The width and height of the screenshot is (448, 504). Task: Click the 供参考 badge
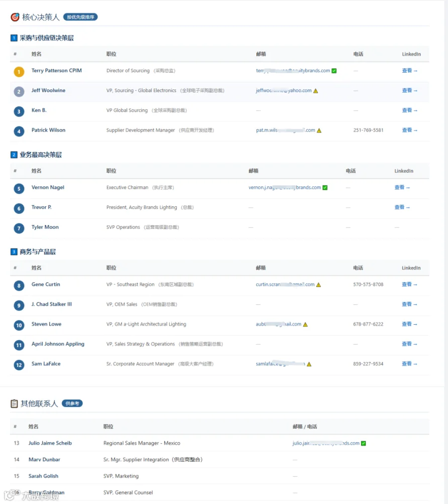[72, 403]
